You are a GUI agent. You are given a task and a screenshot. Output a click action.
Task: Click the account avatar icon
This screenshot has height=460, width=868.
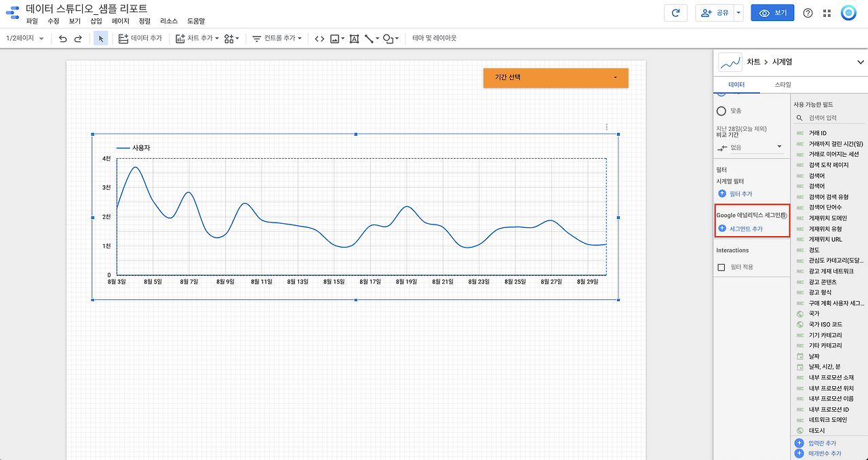click(848, 13)
